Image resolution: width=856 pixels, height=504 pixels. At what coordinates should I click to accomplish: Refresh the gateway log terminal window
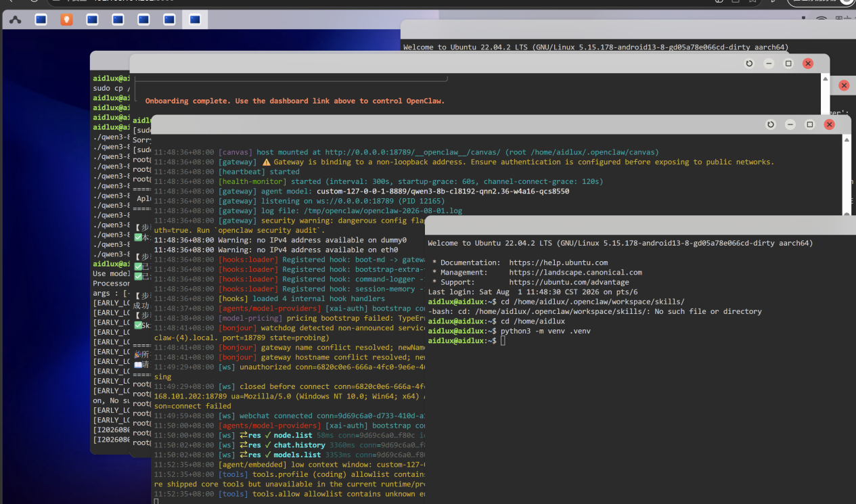pyautogui.click(x=771, y=124)
